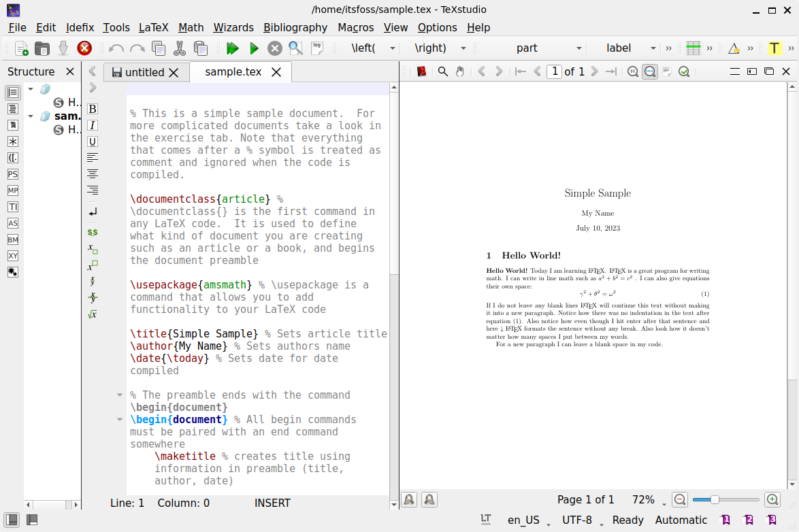
Task: Toggle INSERT mode in the status bar
Action: pyautogui.click(x=272, y=503)
